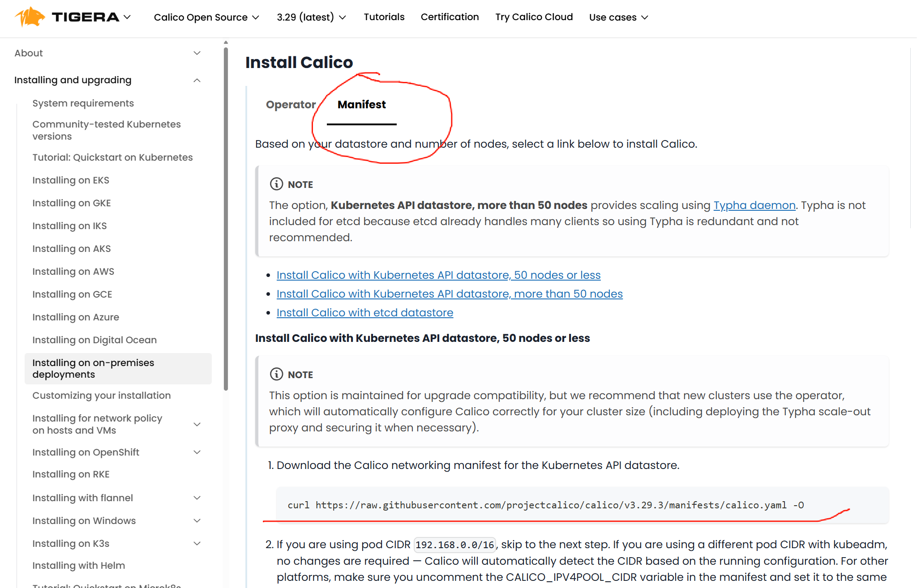917x588 pixels.
Task: Expand Installing on OpenShift chevron
Action: pyautogui.click(x=197, y=452)
